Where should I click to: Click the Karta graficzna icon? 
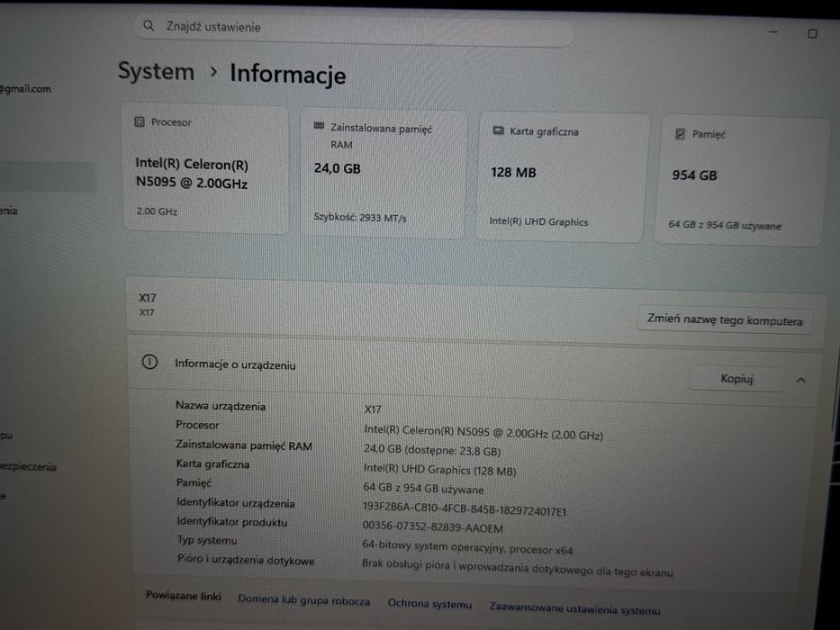click(498, 130)
